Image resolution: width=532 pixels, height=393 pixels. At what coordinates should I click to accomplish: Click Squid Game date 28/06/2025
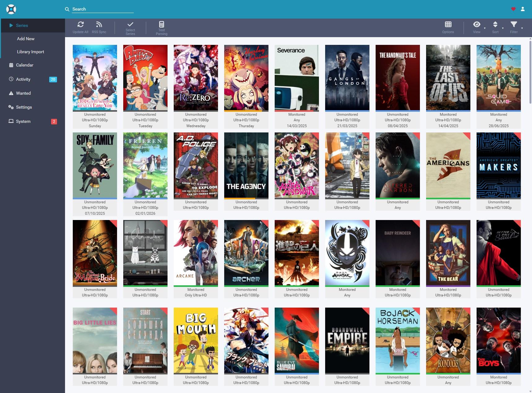(499, 126)
